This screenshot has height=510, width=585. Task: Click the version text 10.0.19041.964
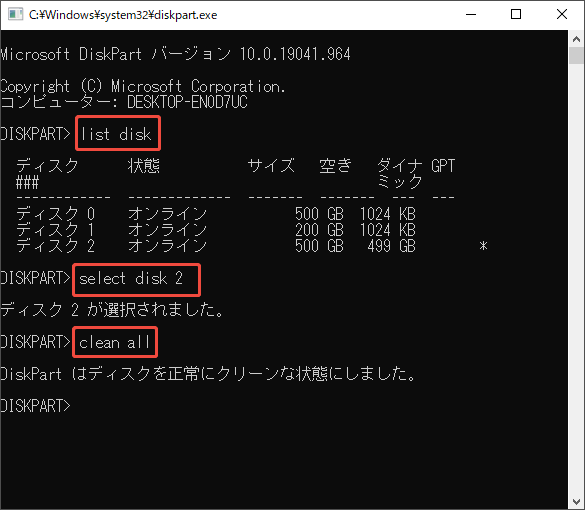(x=295, y=54)
